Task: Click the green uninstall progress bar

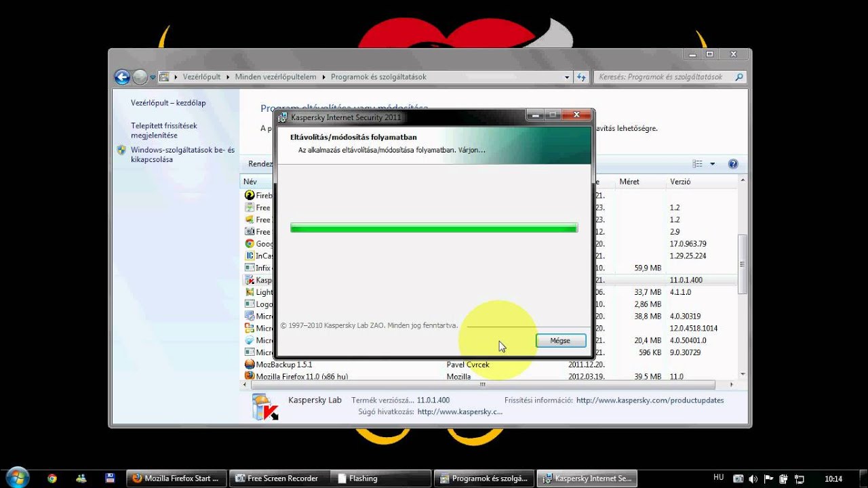Action: pos(434,228)
